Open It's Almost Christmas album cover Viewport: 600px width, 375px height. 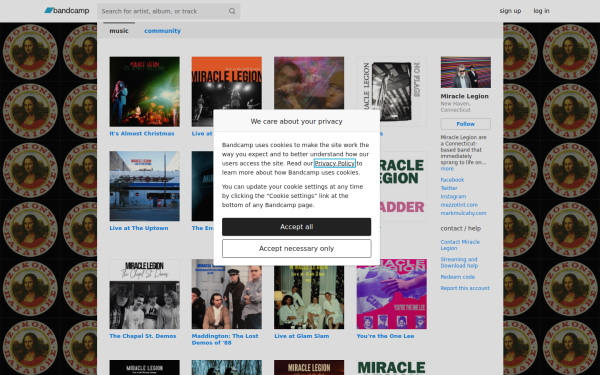(144, 91)
